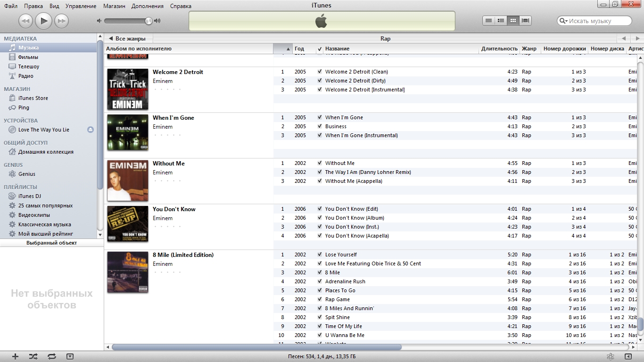Go back to Все жанры
Viewport: 644px width, 362px height.
pyautogui.click(x=127, y=39)
